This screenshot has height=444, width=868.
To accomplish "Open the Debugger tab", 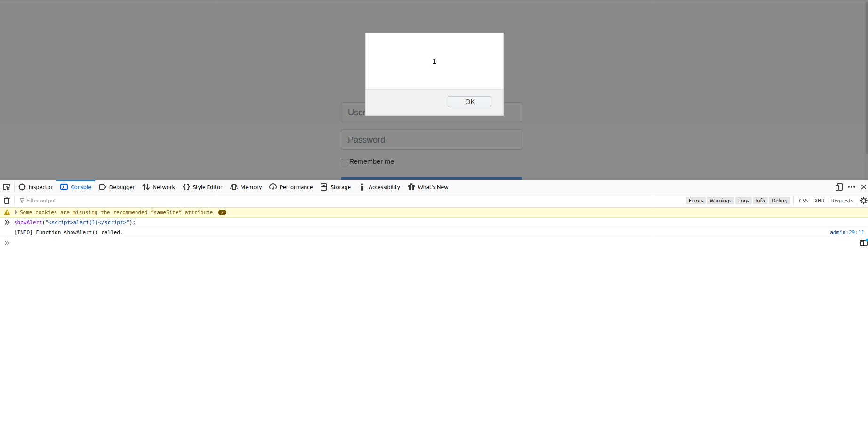I will click(x=117, y=187).
